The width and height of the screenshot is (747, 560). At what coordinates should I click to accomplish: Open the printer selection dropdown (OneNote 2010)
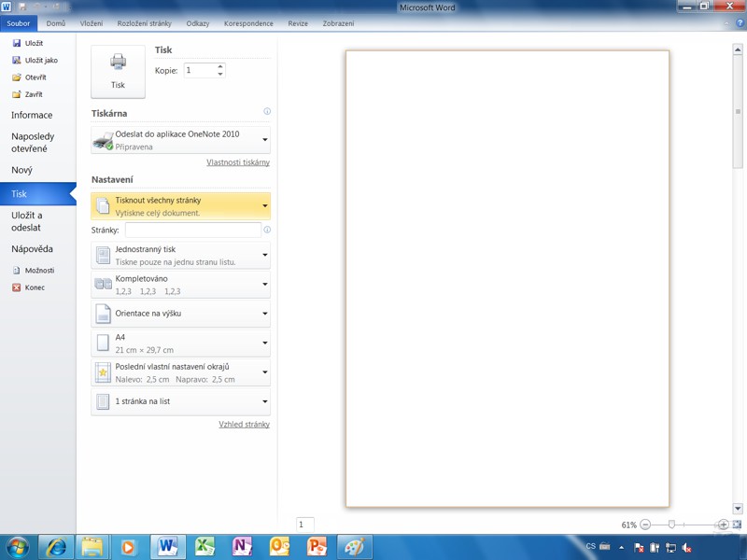pos(180,140)
